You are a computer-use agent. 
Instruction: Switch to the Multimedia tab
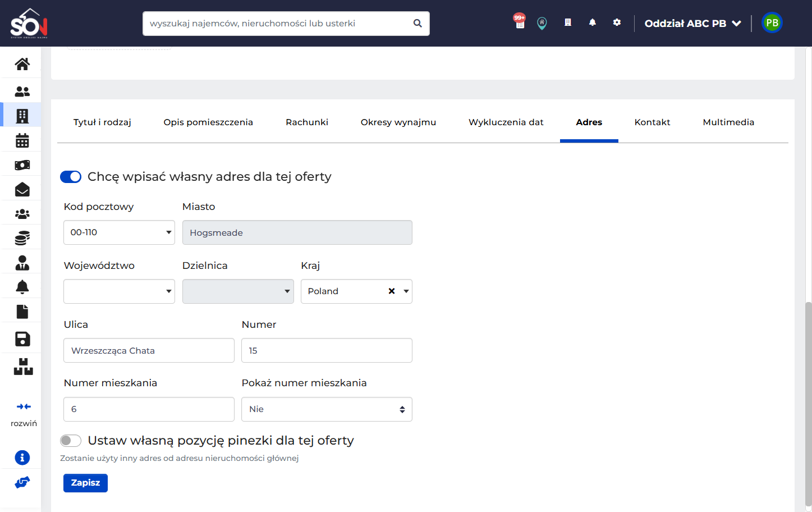728,122
